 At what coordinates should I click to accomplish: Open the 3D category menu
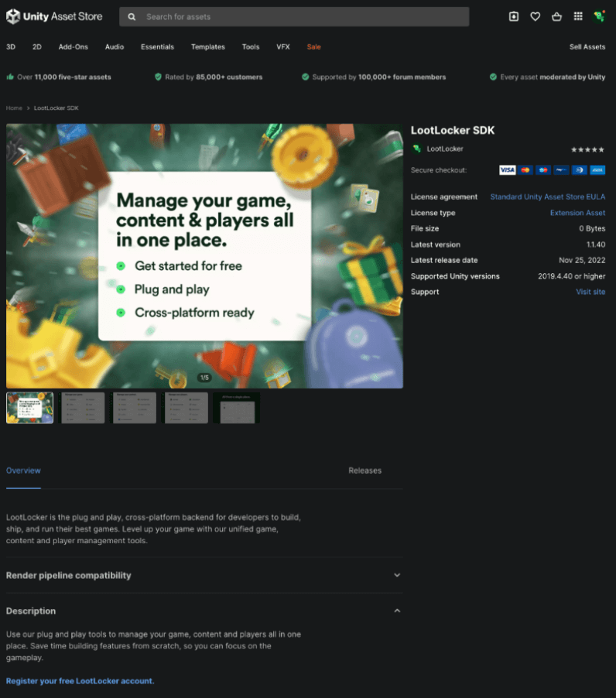(x=11, y=46)
